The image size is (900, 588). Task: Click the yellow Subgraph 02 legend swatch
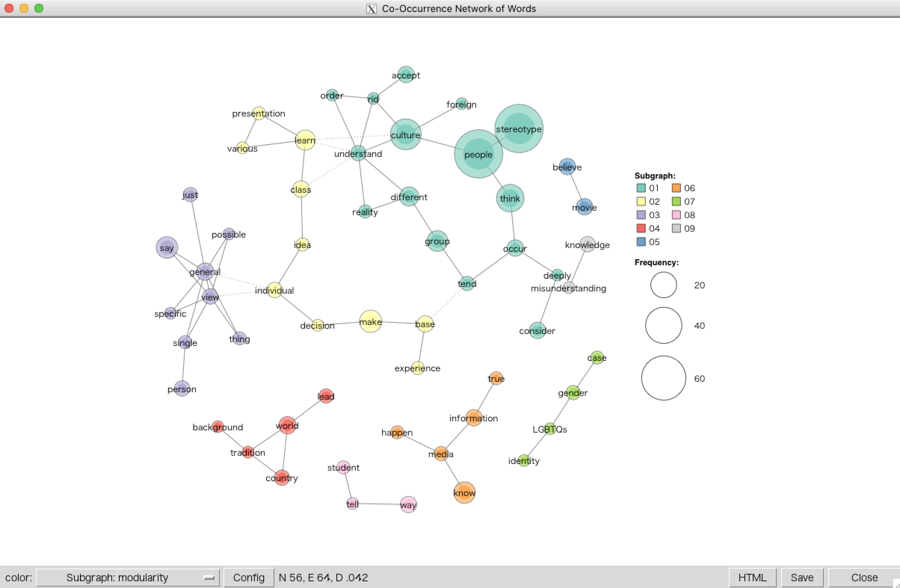coord(641,201)
